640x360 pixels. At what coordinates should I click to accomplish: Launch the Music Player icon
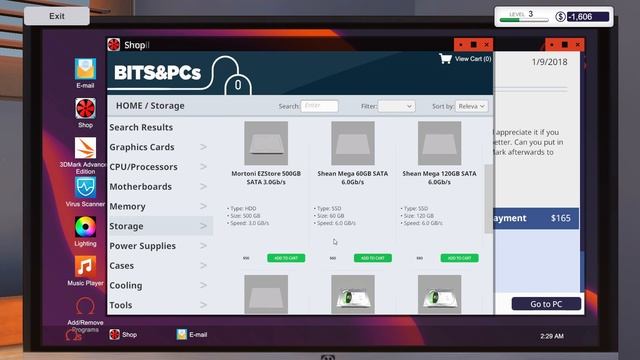click(x=85, y=267)
